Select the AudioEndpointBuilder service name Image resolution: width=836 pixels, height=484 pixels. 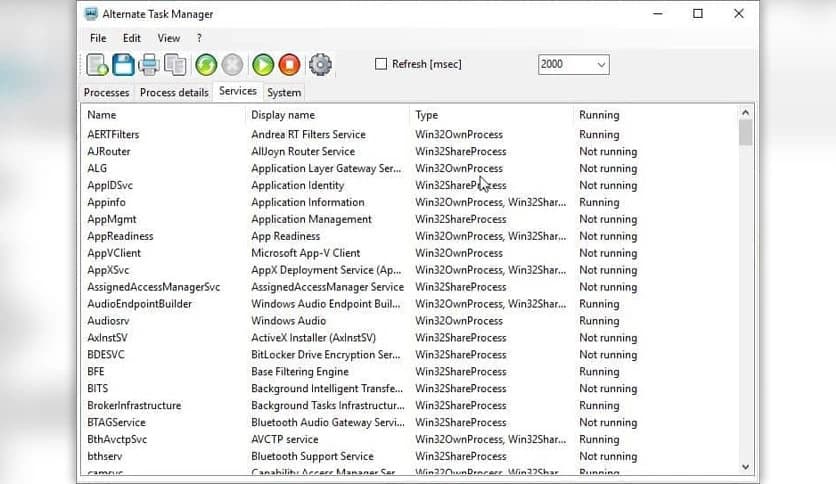coord(139,304)
